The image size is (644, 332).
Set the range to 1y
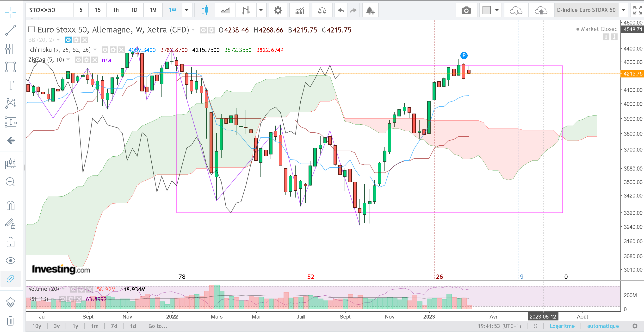click(75, 326)
